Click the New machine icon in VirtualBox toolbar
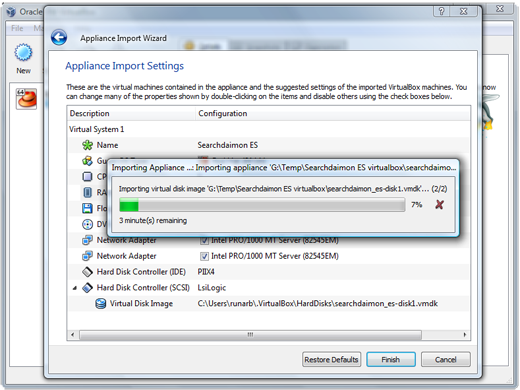 pyautogui.click(x=23, y=53)
